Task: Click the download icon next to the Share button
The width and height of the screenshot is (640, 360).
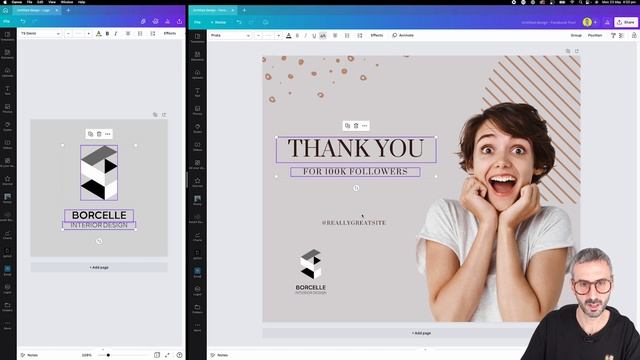Action: point(607,22)
